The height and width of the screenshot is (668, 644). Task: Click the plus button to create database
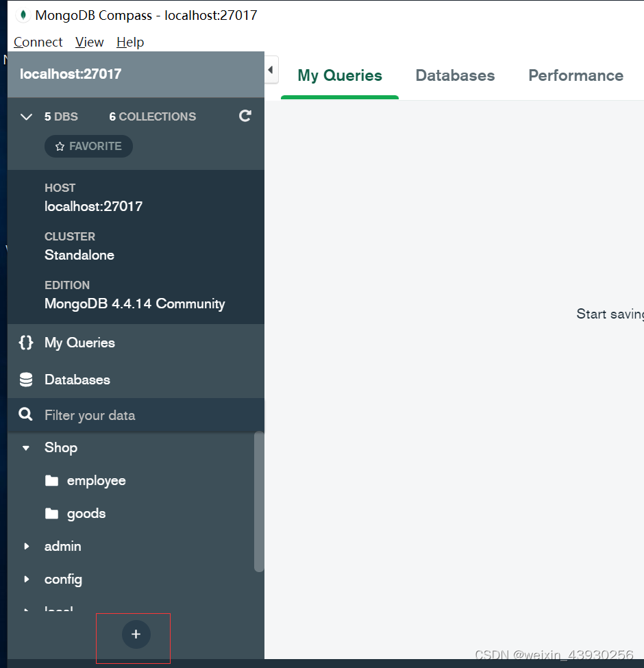click(136, 634)
